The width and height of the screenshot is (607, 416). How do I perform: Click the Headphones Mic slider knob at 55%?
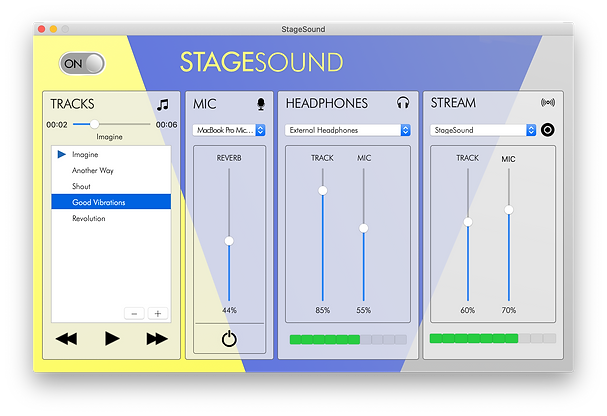tap(364, 228)
